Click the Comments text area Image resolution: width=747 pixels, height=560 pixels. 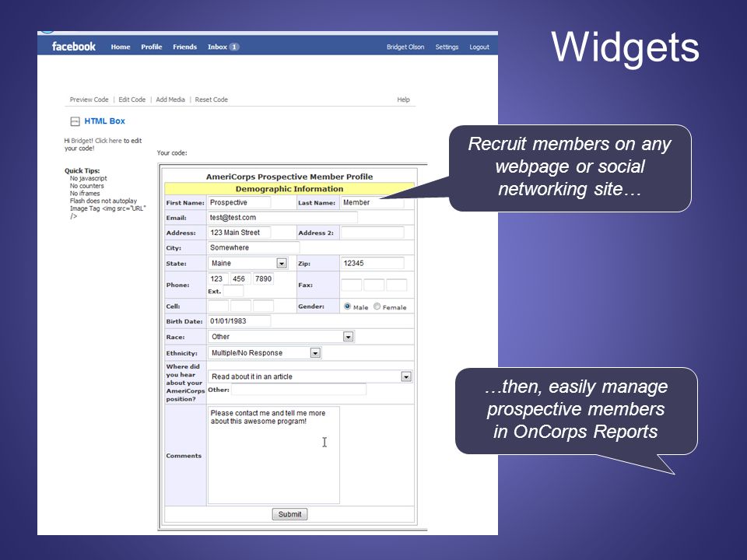click(273, 455)
